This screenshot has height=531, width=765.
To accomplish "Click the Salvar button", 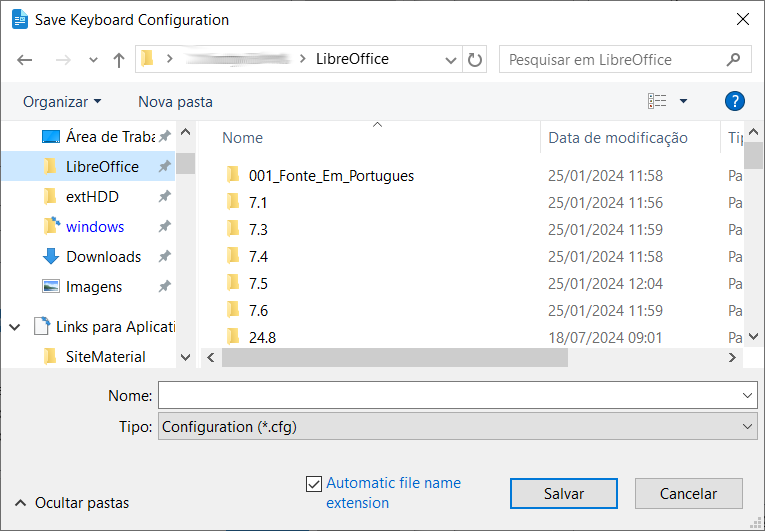I will tap(564, 493).
